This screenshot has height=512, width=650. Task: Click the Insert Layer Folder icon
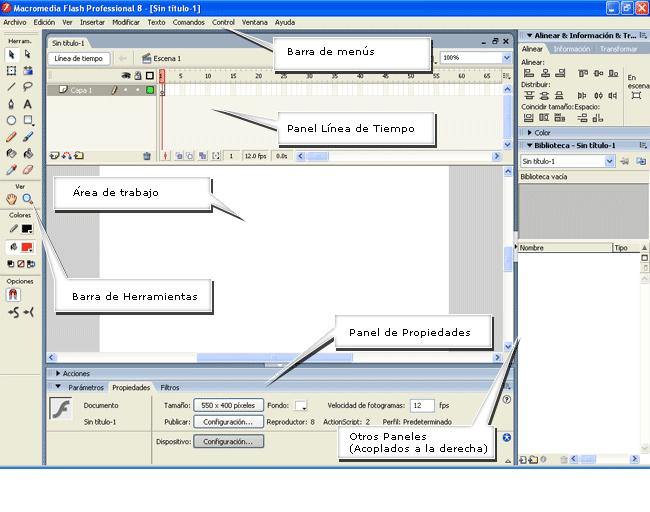[x=79, y=156]
